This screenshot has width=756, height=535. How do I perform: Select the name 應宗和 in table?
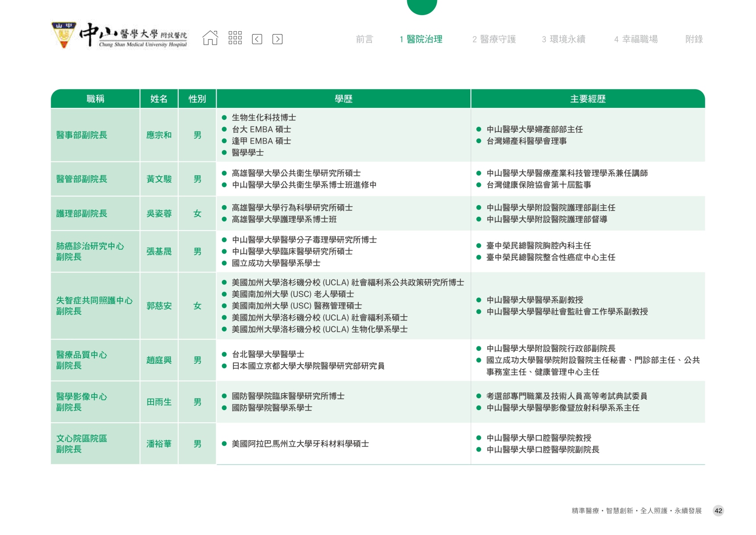[x=159, y=135]
